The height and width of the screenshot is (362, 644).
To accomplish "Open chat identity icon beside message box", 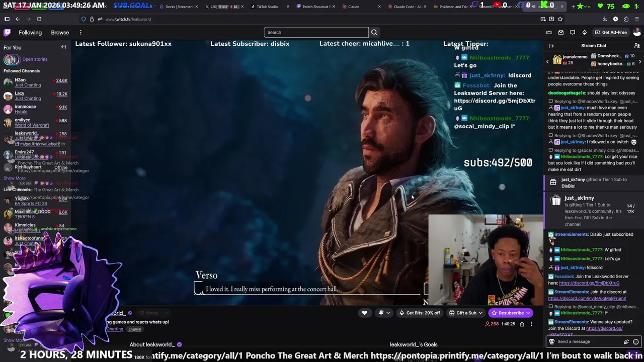I will [551, 342].
